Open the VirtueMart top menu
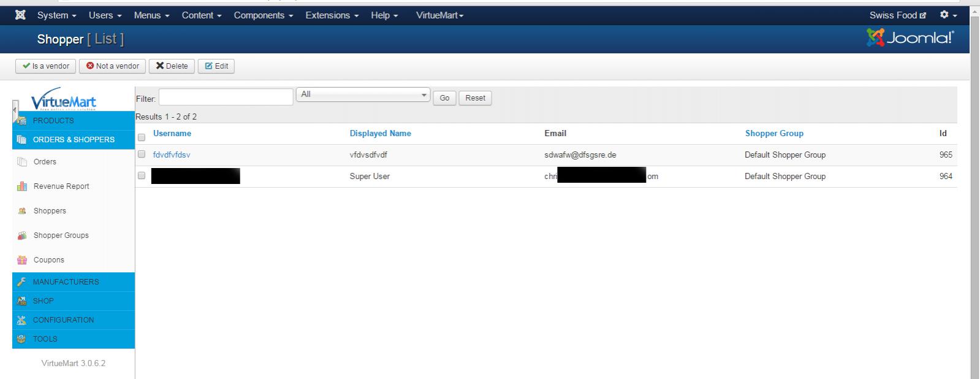Screen dimensions: 980x379 point(439,15)
